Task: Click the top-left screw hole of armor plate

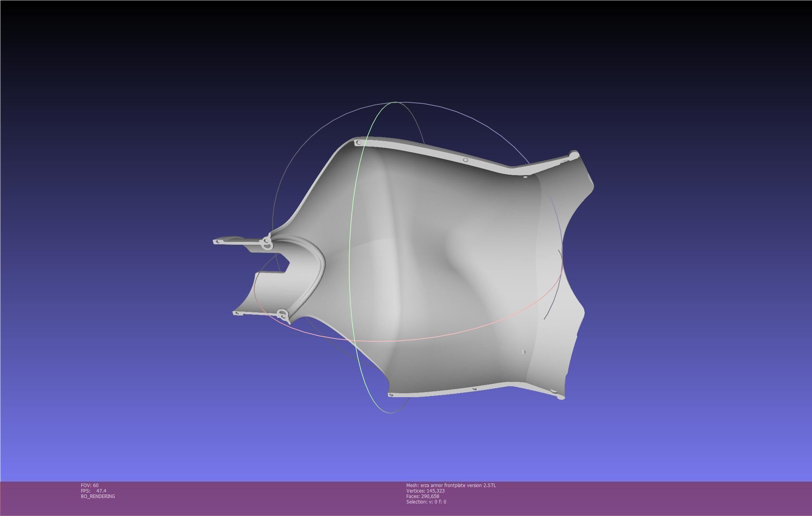Action: 359,143
